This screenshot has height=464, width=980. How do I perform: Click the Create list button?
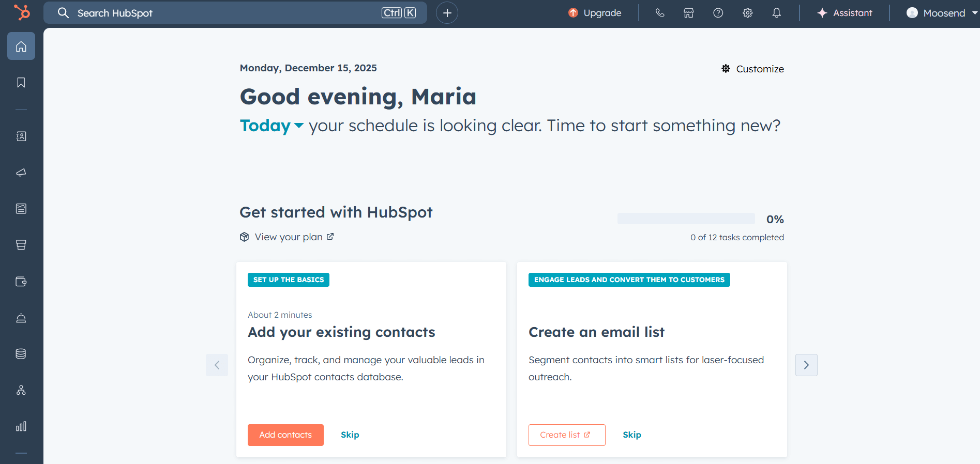[x=567, y=435]
